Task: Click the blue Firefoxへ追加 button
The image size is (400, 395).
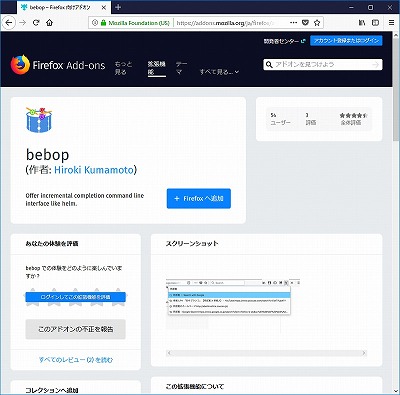Action: pos(199,199)
